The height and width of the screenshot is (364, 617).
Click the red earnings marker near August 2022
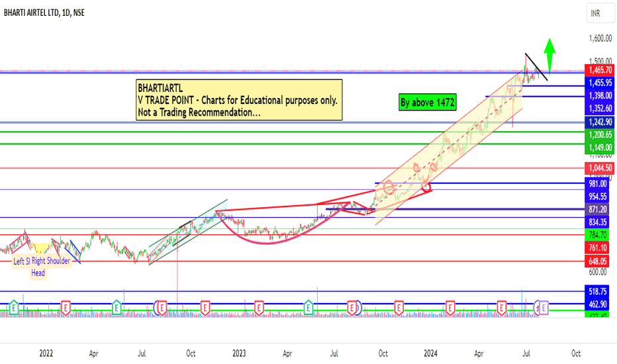coord(162,307)
